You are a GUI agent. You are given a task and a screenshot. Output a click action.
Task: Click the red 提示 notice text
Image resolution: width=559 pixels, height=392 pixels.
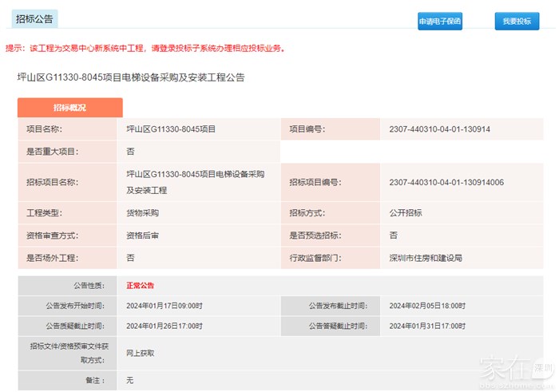tap(145, 48)
